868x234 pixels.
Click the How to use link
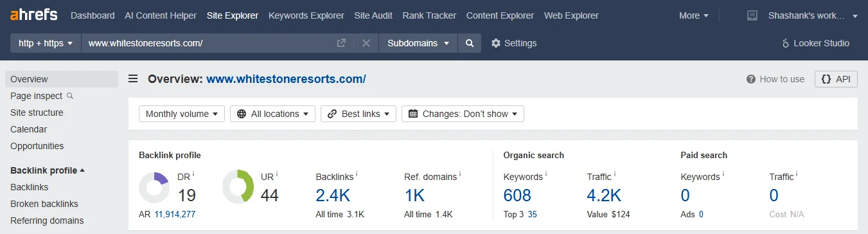click(782, 79)
